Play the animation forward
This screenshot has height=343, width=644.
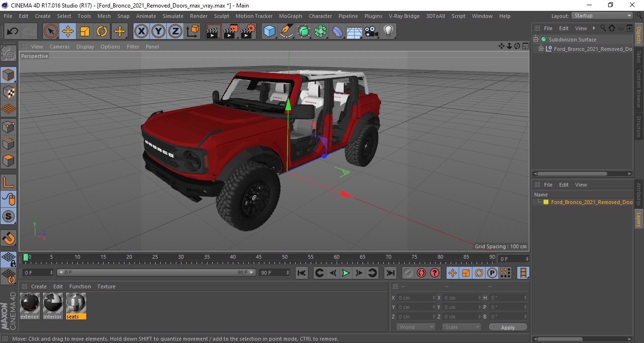[346, 273]
